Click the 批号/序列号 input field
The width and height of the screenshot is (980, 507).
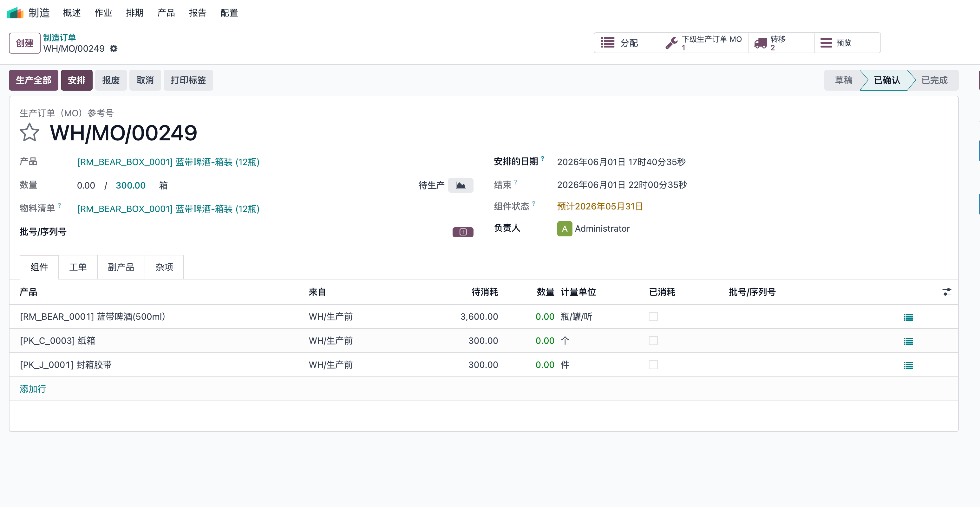[x=263, y=232]
